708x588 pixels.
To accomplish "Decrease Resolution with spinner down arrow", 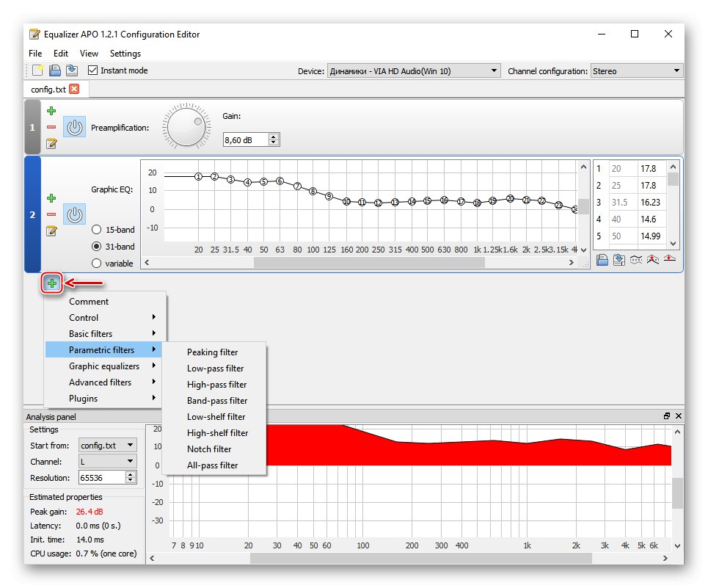I will [x=131, y=481].
